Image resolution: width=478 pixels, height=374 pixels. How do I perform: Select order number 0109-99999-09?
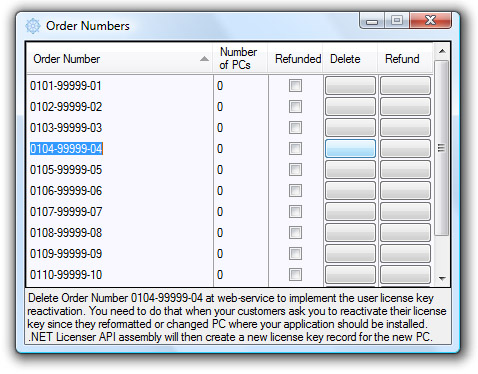[x=66, y=254]
